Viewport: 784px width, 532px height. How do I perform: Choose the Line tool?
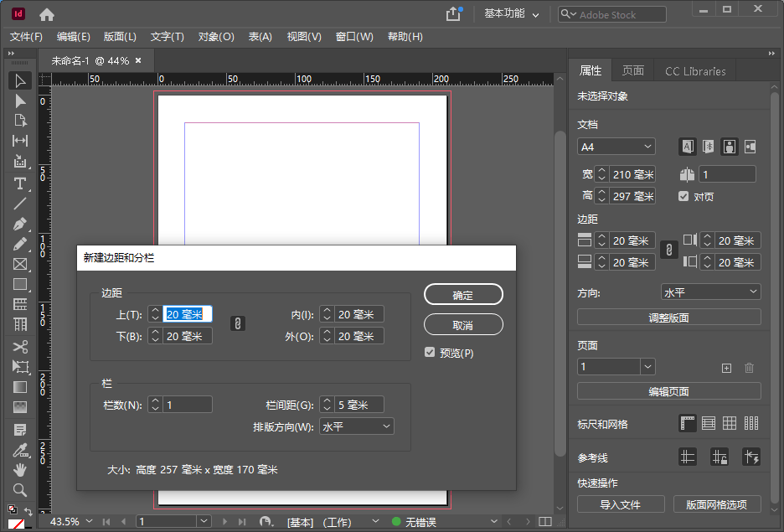coord(20,204)
